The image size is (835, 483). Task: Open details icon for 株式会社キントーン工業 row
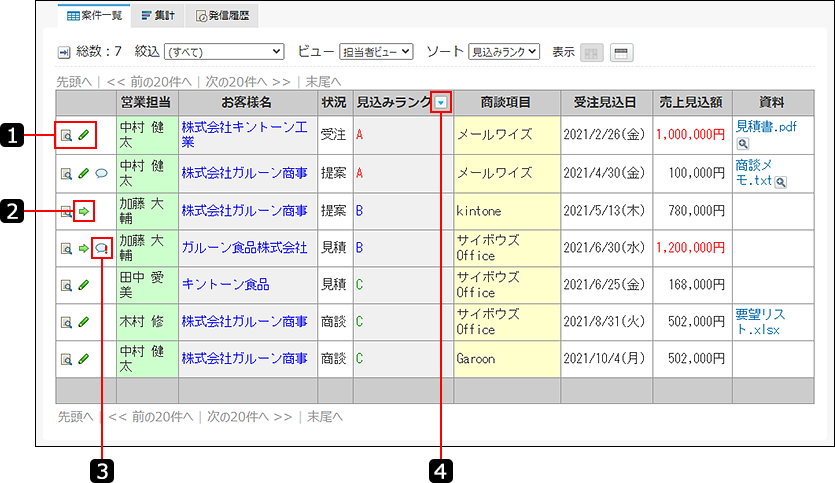(x=66, y=136)
